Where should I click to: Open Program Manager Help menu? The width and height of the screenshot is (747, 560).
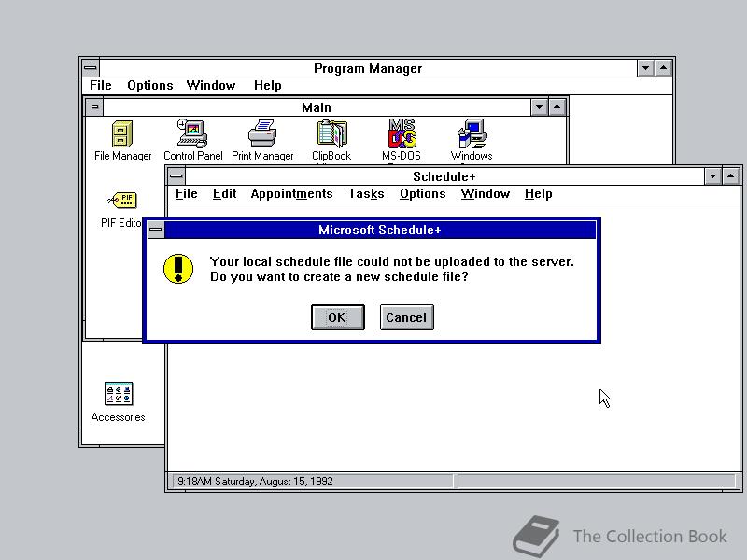pyautogui.click(x=268, y=85)
